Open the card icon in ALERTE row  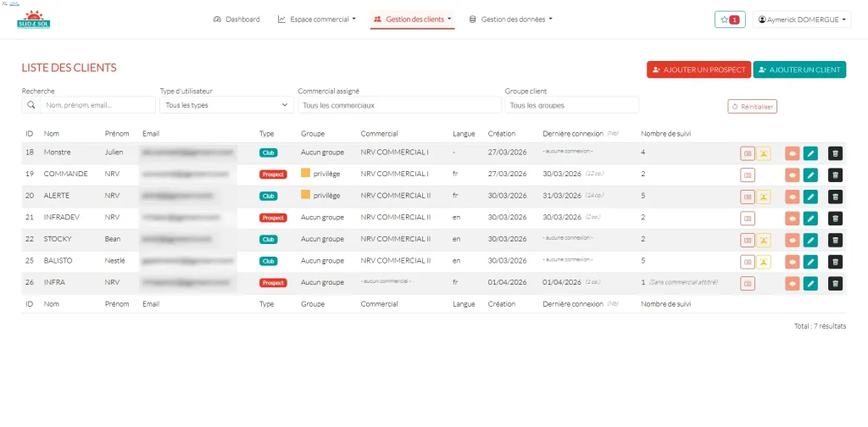click(x=748, y=197)
